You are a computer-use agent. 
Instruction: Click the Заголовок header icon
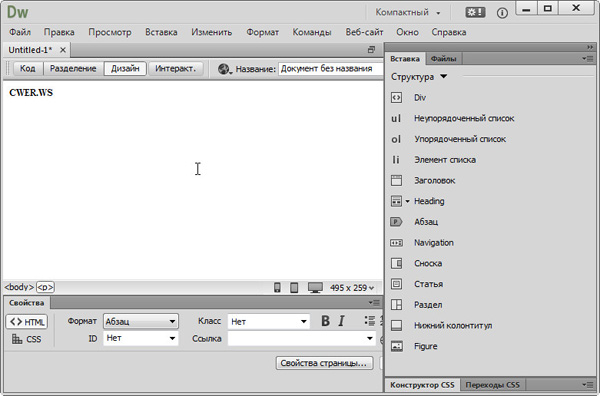tap(396, 180)
